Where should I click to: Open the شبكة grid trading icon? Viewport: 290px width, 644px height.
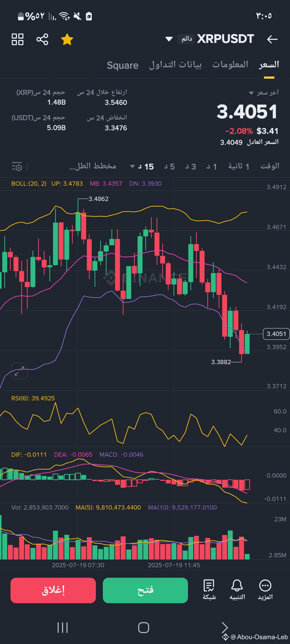[209, 590]
